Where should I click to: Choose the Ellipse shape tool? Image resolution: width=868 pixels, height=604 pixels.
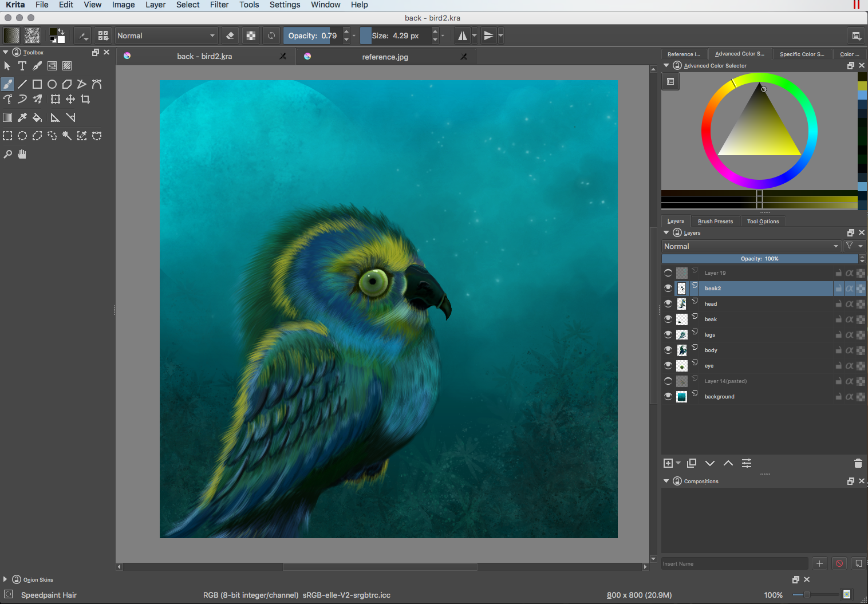coord(52,84)
